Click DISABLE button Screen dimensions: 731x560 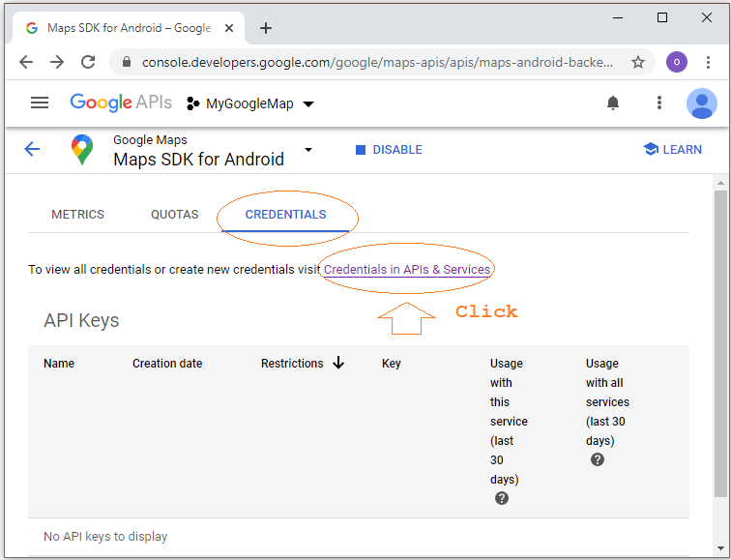[x=389, y=150]
